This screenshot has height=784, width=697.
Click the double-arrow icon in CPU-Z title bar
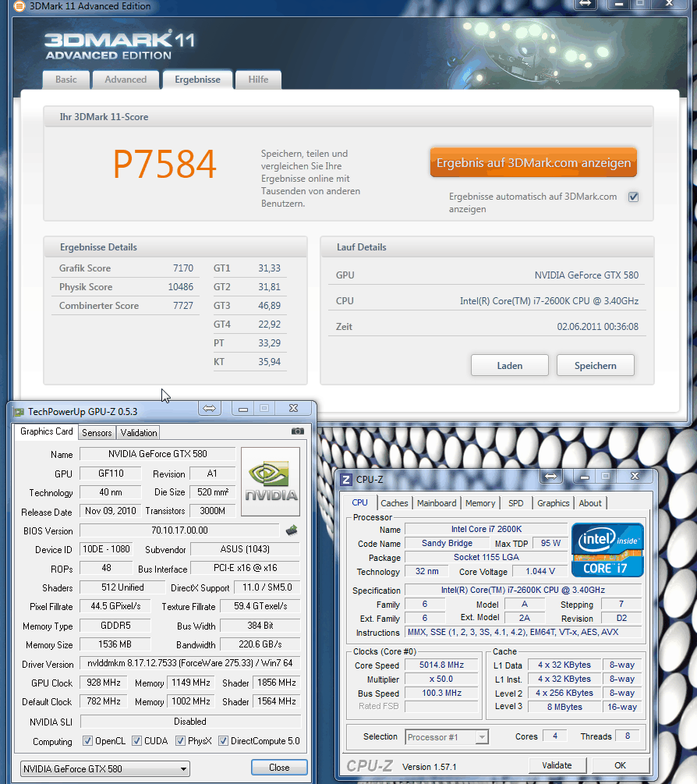click(x=551, y=476)
